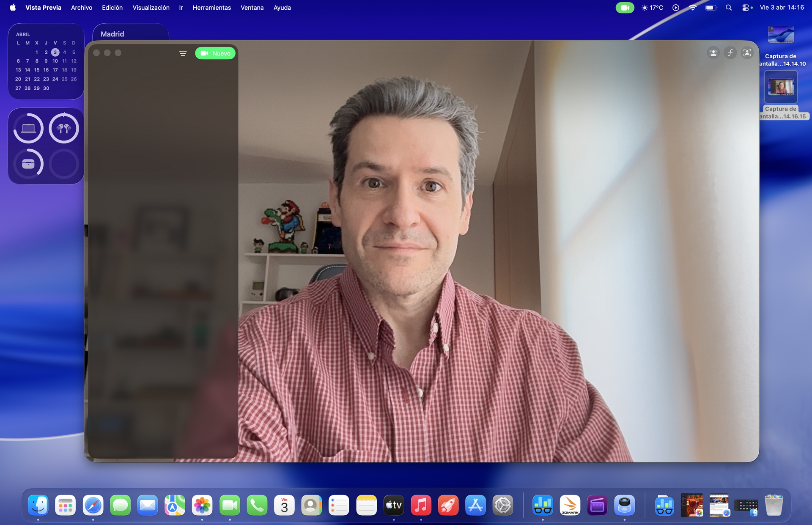
Task: Open System Settings gear in Dock
Action: [503, 505]
